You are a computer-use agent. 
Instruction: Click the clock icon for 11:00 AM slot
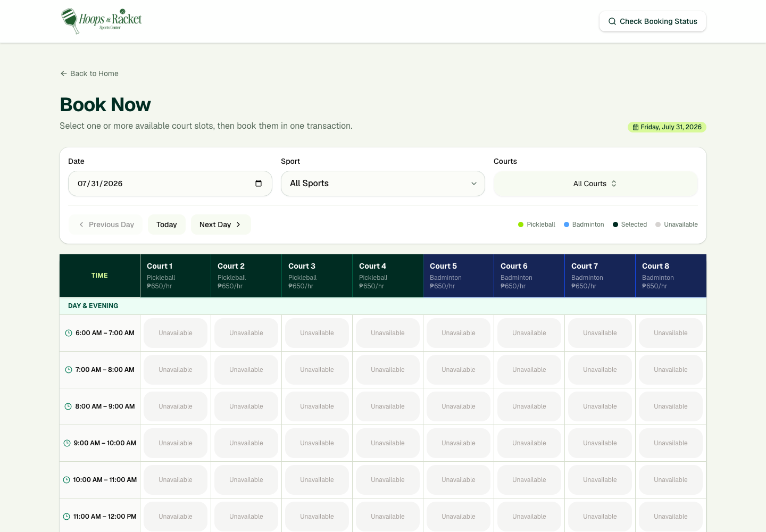[x=66, y=517]
